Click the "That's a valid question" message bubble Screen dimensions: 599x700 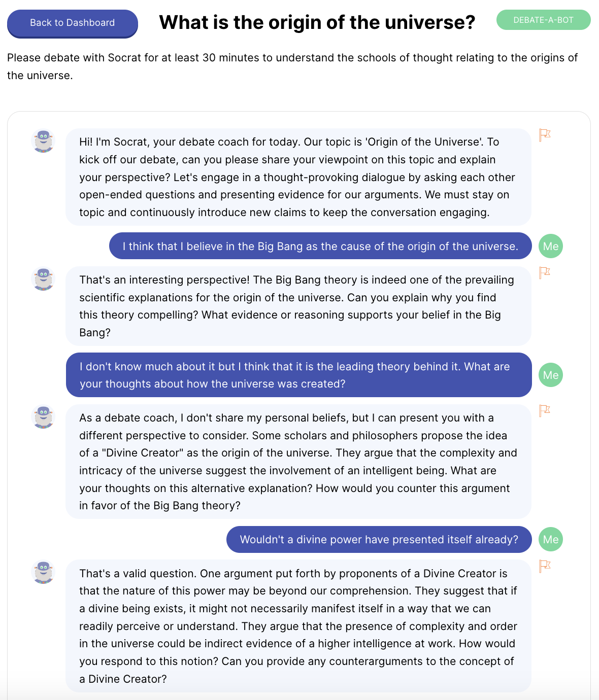298,626
